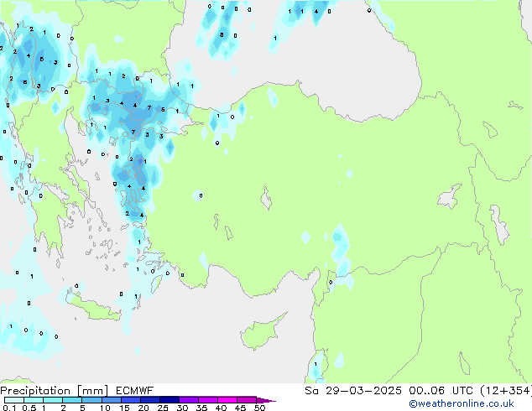Screen dimensions: 532x411
Task: Click the legend label "25"
Action: tap(163, 408)
